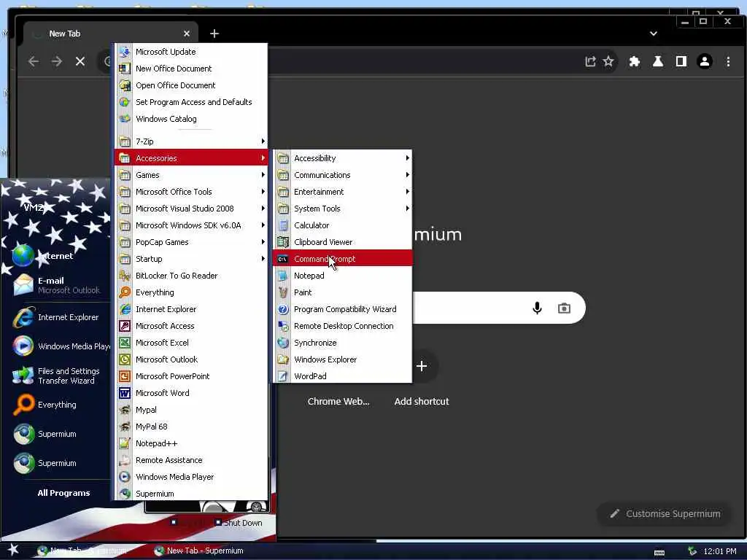747x560 pixels.
Task: Launch WordPad from the submenu
Action: [x=342, y=376]
